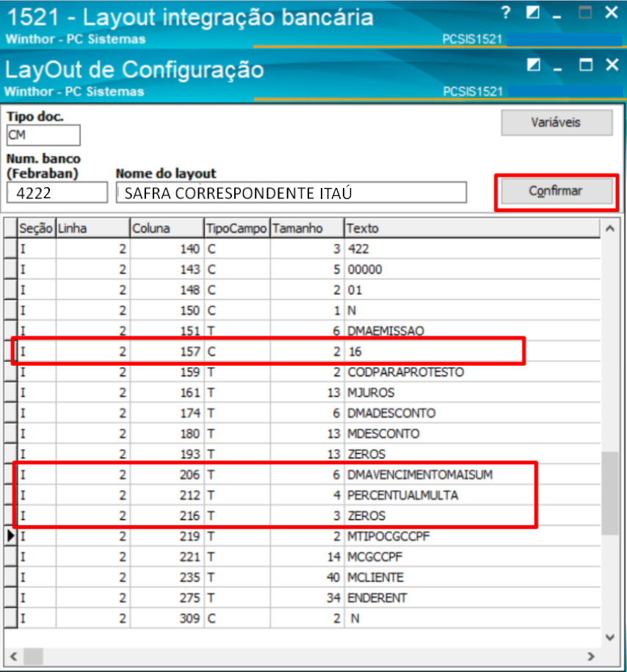Select the Texto cell with value 16
Viewport: 627px width, 672px height.
[x=472, y=352]
